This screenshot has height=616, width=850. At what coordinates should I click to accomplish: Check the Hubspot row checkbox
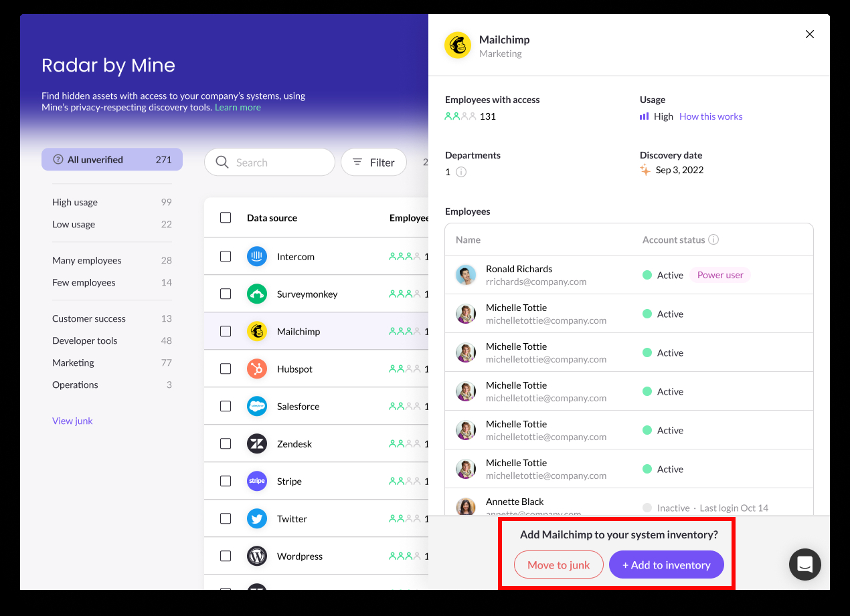pyautogui.click(x=226, y=369)
